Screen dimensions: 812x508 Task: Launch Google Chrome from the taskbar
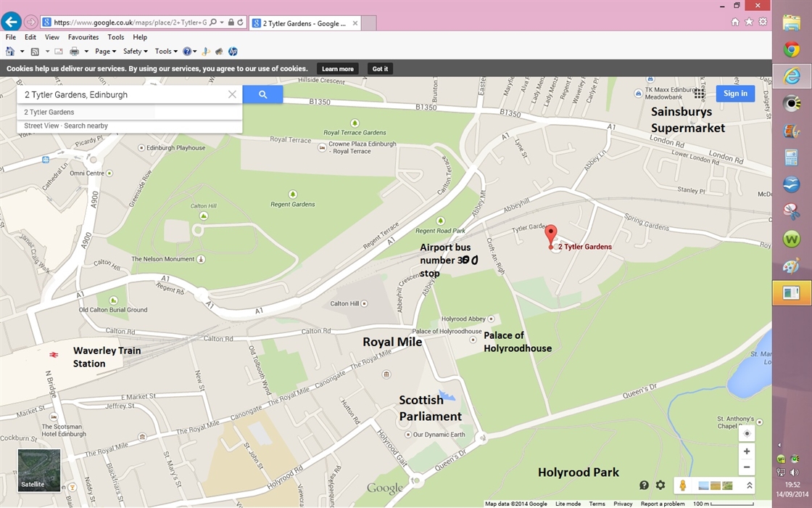tap(792, 49)
